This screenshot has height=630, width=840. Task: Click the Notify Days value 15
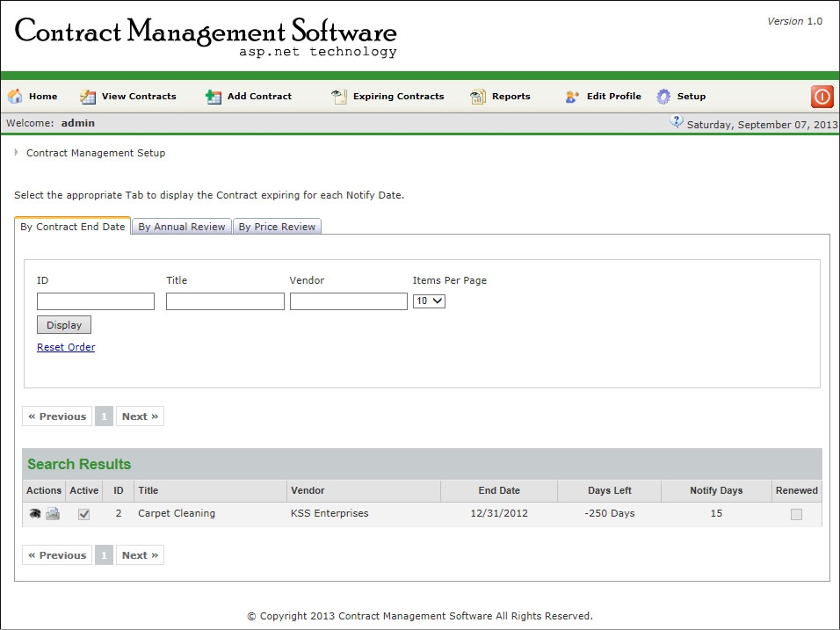[716, 513]
